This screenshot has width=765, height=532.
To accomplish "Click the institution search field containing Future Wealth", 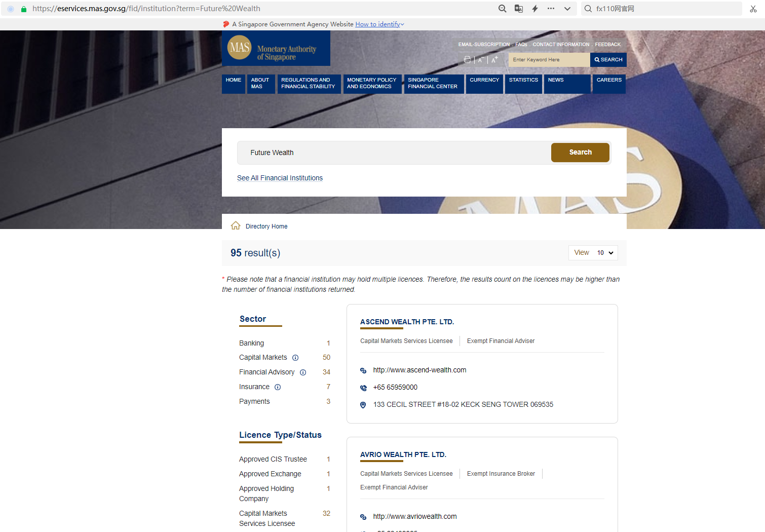I will [x=394, y=153].
